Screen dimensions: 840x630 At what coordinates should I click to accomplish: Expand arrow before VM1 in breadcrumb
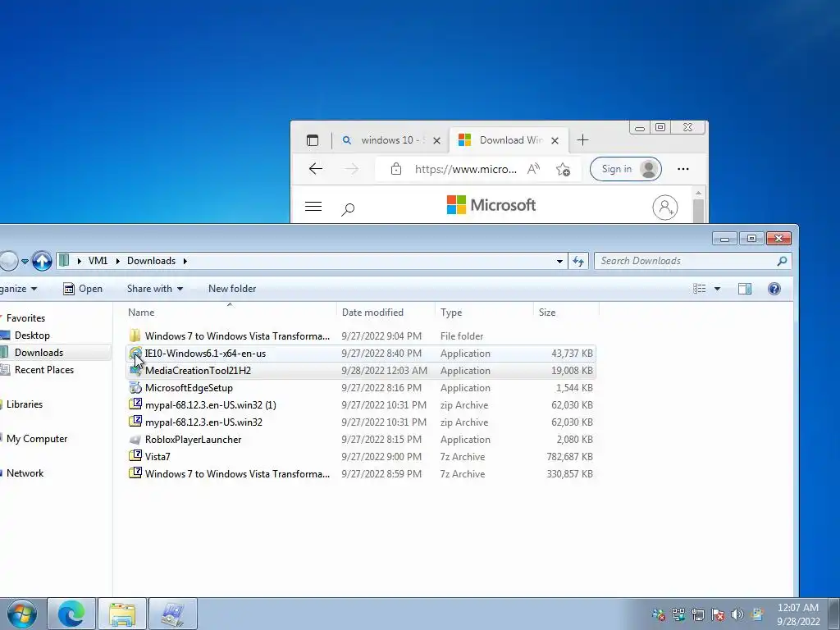[x=79, y=261]
